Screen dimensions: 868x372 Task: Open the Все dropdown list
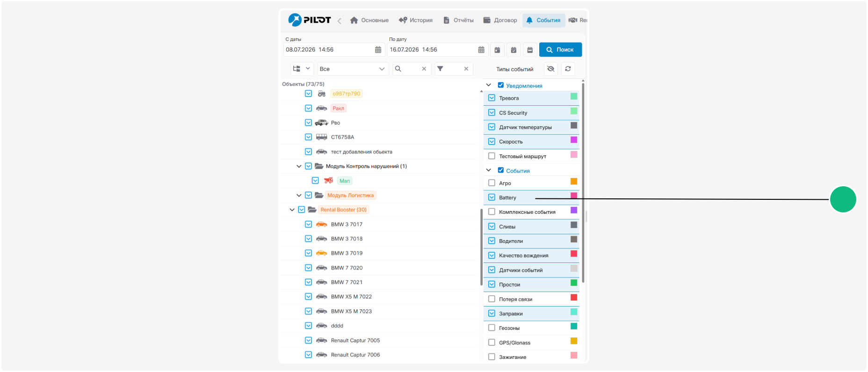point(353,69)
